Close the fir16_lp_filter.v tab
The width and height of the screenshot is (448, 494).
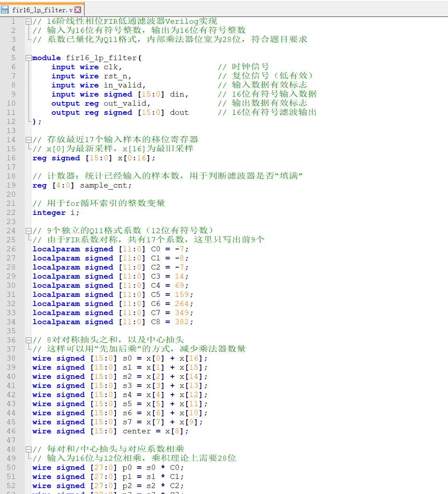point(78,9)
